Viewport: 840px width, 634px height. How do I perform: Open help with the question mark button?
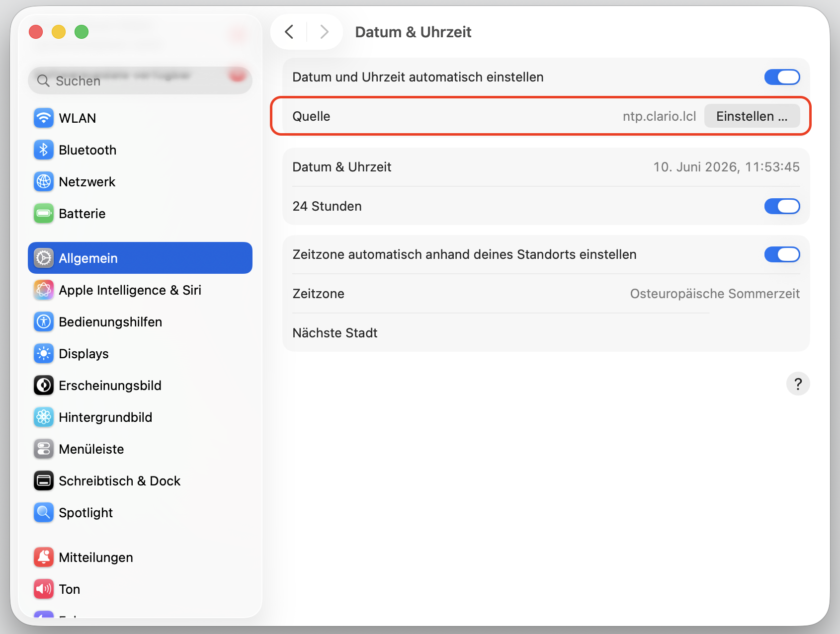798,384
